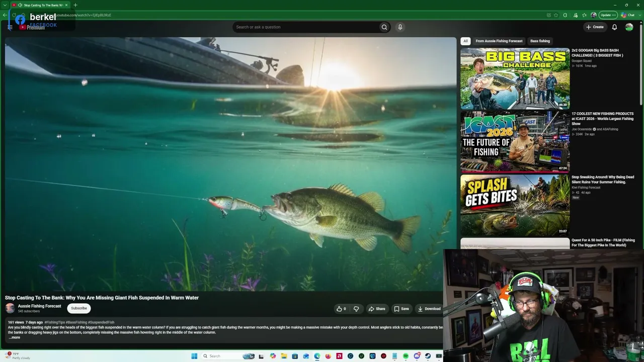
Task: Open Steam from the taskbar
Action: click(x=428, y=356)
